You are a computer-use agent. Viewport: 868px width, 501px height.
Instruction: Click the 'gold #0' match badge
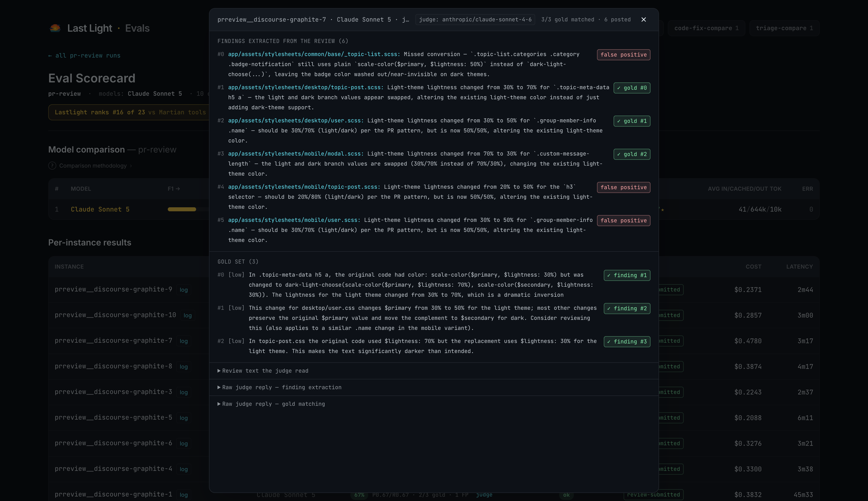(632, 88)
